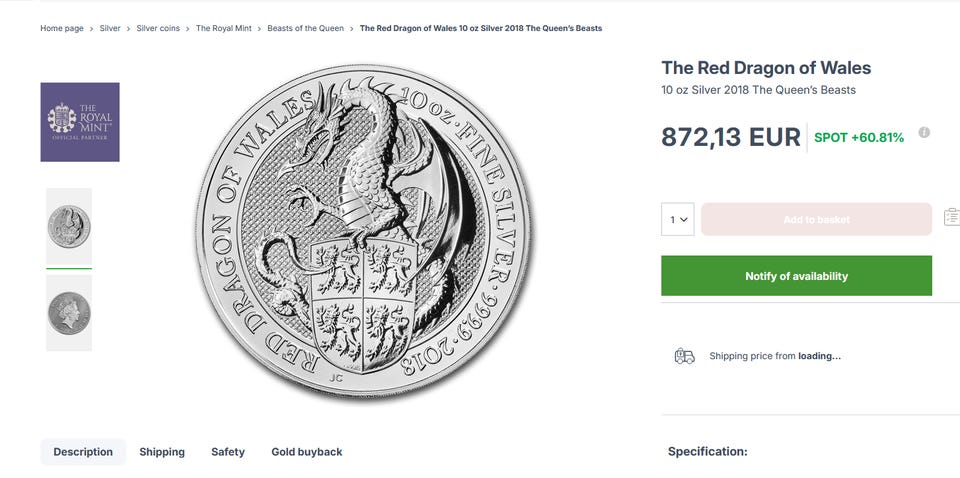Open Beasts of the Queen breadcrumb link
The image size is (960, 478).
pyautogui.click(x=306, y=28)
